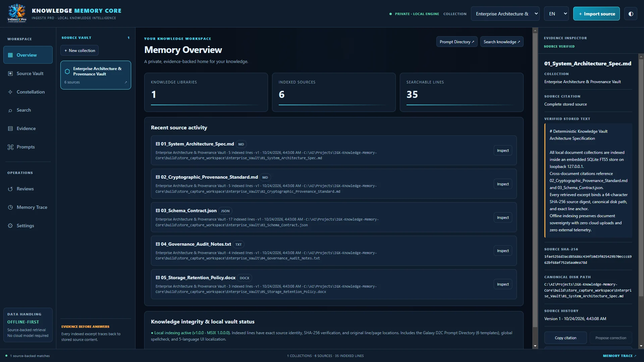Viewport: 644px width, 362px height.
Task: Inspect 03_Schema_Contract.json
Action: pos(503,218)
